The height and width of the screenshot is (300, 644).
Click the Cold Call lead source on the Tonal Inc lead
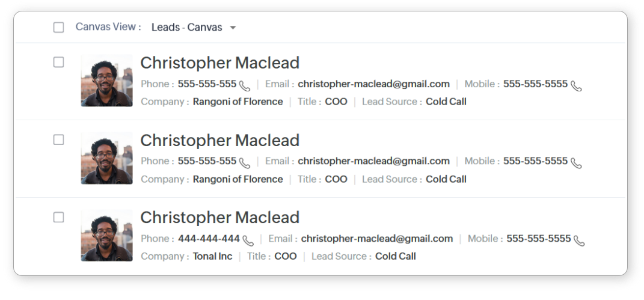point(395,256)
